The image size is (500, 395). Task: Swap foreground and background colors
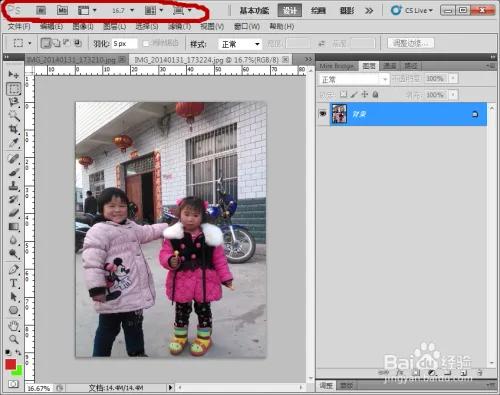(x=18, y=353)
